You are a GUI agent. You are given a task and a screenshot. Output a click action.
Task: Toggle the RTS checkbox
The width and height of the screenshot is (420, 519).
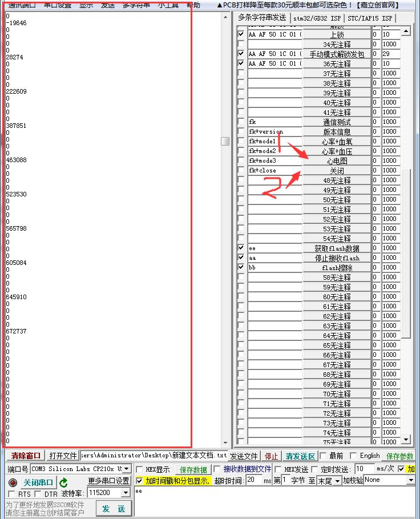(x=11, y=494)
